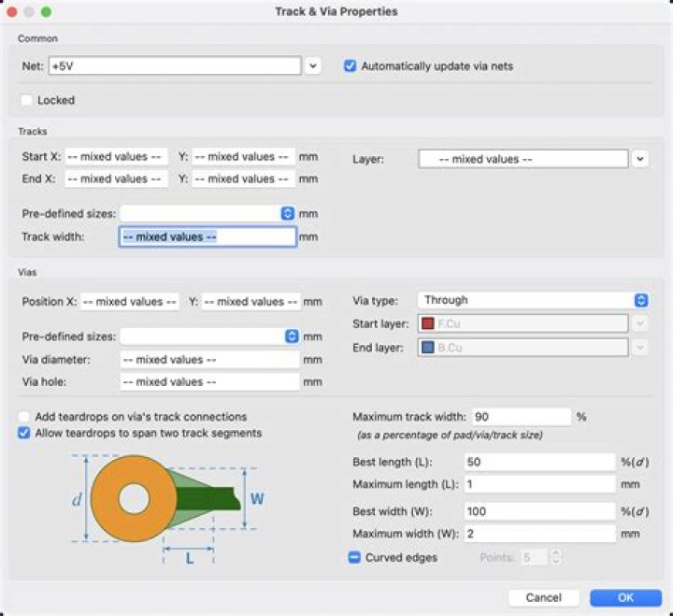Click the Tracks Start X field
Image resolution: width=673 pixels, height=616 pixels.
[116, 157]
